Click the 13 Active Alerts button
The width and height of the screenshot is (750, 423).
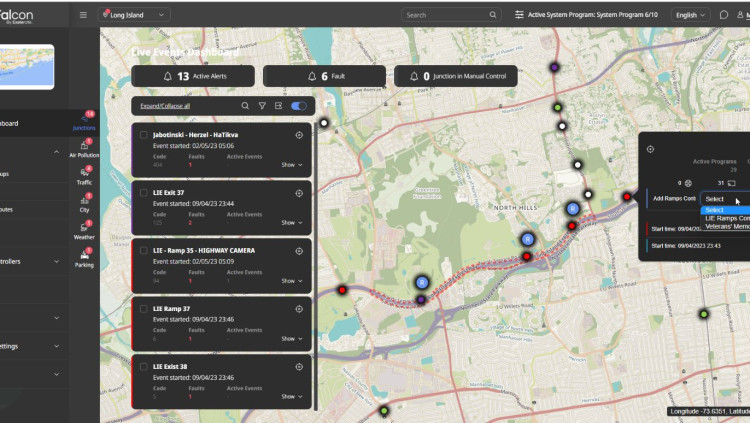(194, 76)
